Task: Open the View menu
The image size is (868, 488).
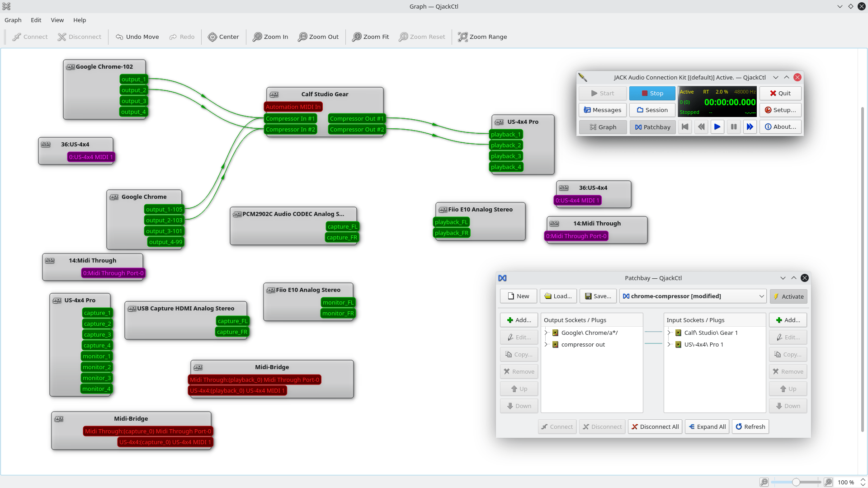Action: [57, 20]
